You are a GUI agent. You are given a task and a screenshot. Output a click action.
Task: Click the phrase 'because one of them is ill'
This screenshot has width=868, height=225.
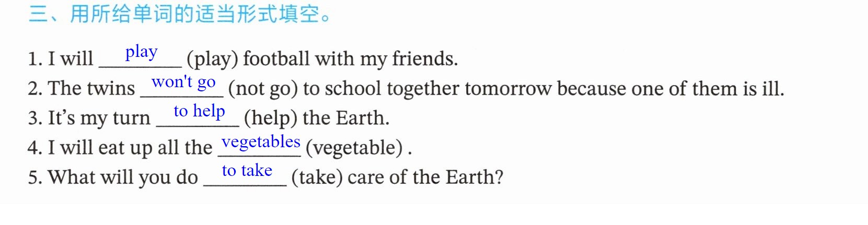pos(670,89)
